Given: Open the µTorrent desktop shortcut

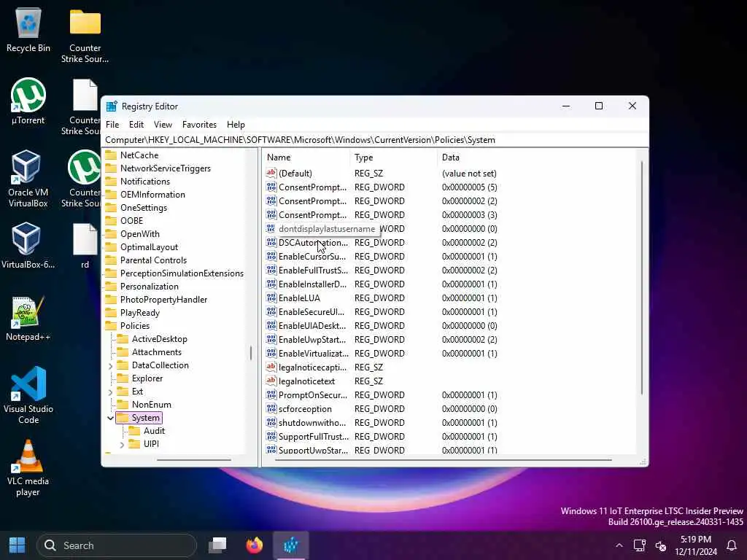Looking at the screenshot, I should [28, 101].
